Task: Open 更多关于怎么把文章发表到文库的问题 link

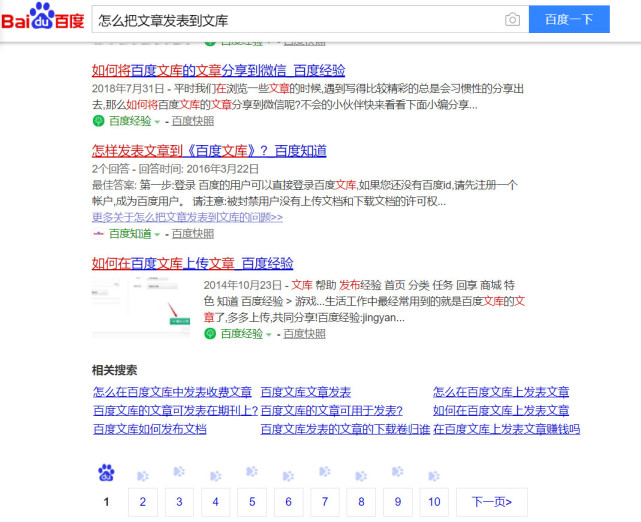Action: [187, 217]
